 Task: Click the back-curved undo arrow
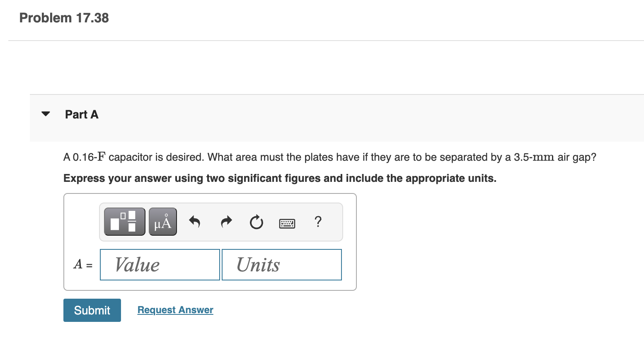tap(194, 222)
